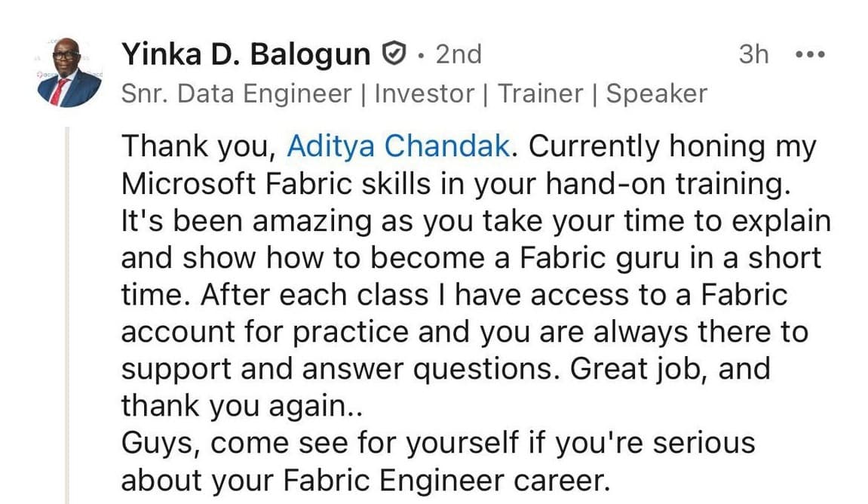This screenshot has height=504, width=868.
Task: Open Aditya Chandak's tagged profile
Action: [397, 145]
